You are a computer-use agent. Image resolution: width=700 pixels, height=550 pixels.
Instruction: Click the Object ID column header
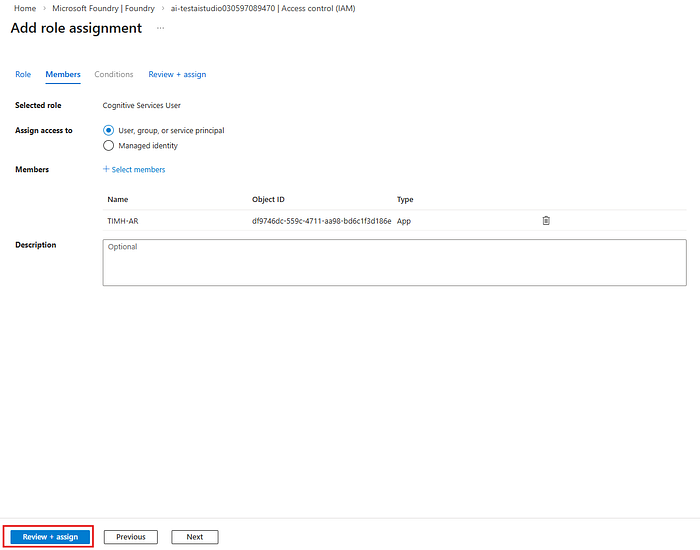[x=269, y=200]
